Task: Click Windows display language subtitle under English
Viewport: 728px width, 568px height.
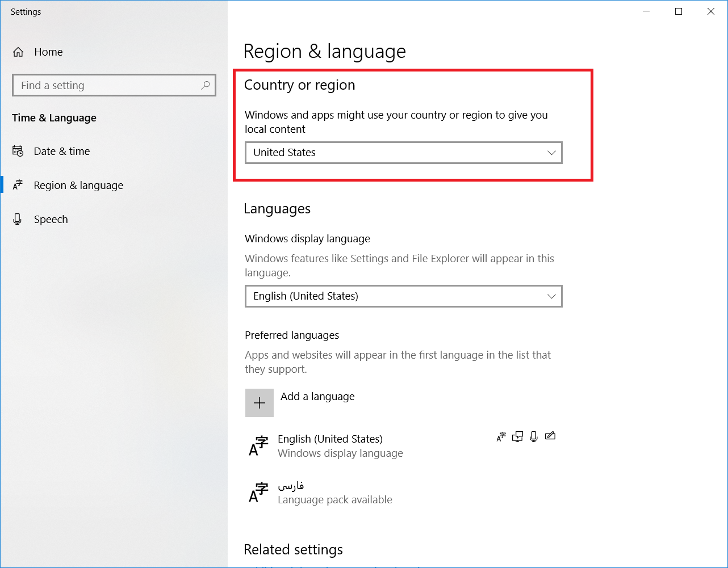Action: [340, 453]
